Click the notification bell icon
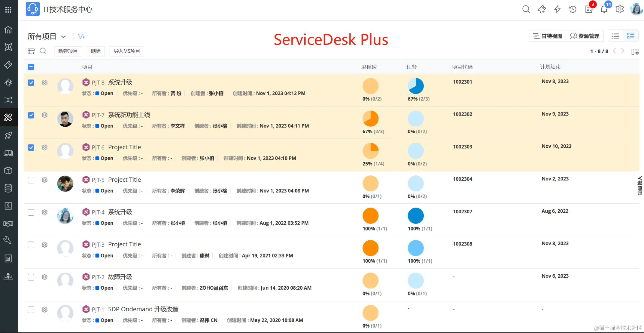The width and height of the screenshot is (644, 333). tap(604, 9)
